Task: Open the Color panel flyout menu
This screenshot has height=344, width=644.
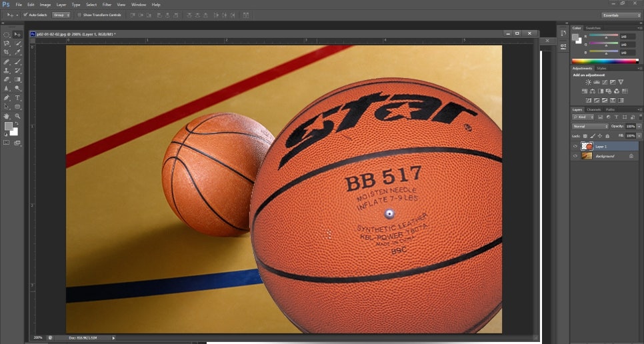Action: [x=639, y=28]
